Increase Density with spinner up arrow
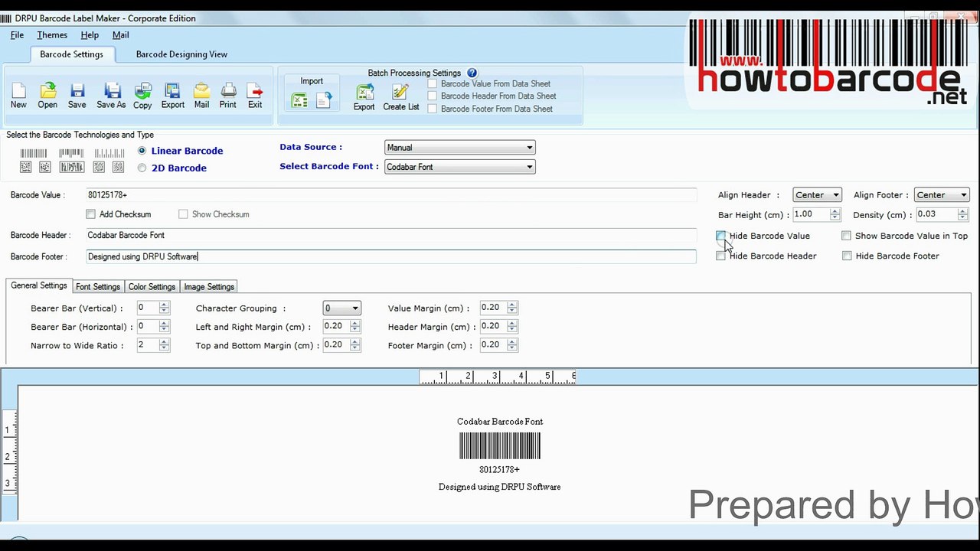Viewport: 980px width, 551px height. pos(962,212)
